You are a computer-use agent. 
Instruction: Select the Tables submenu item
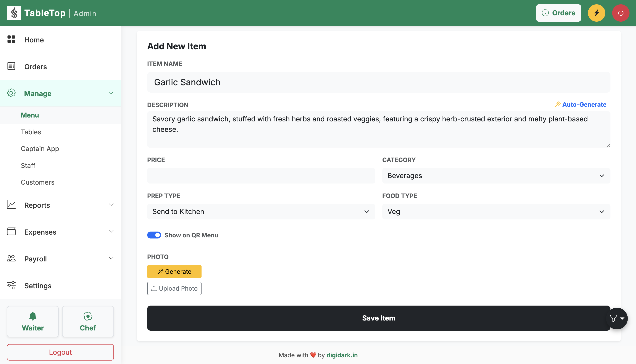(60, 132)
